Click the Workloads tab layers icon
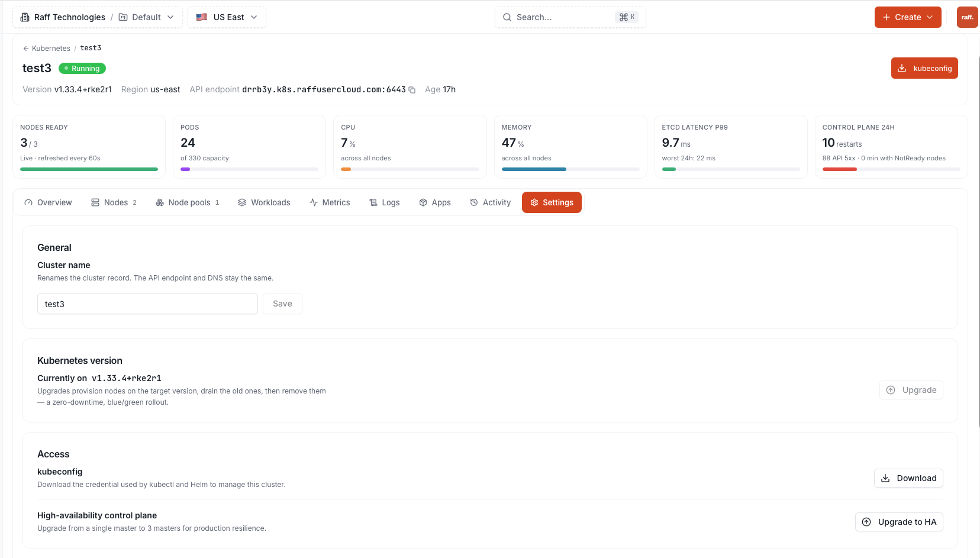The width and height of the screenshot is (980, 558). click(x=242, y=202)
